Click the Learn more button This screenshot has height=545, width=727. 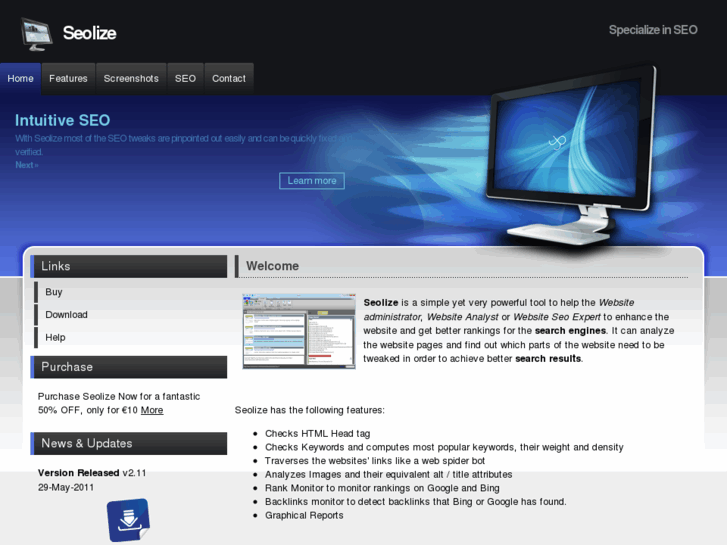tap(312, 181)
